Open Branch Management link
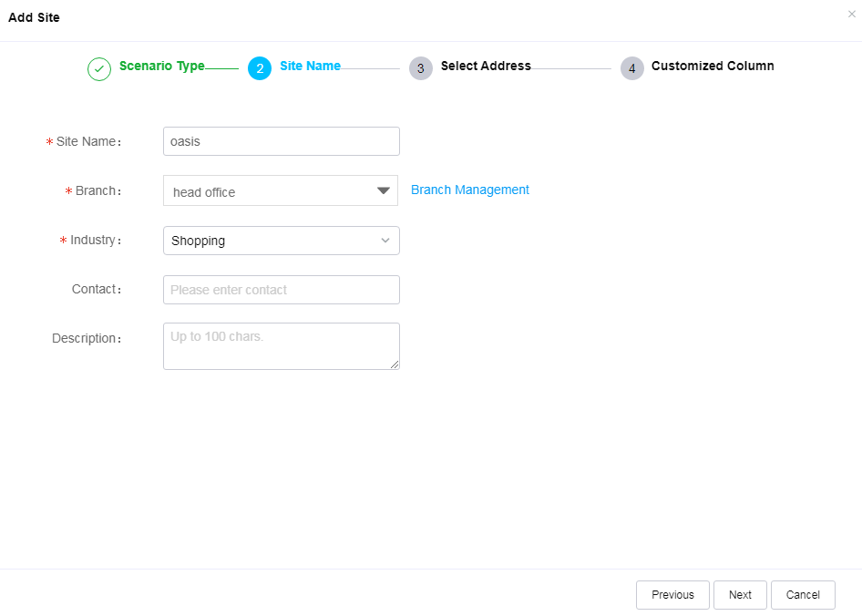The width and height of the screenshot is (862, 616). pyautogui.click(x=470, y=190)
